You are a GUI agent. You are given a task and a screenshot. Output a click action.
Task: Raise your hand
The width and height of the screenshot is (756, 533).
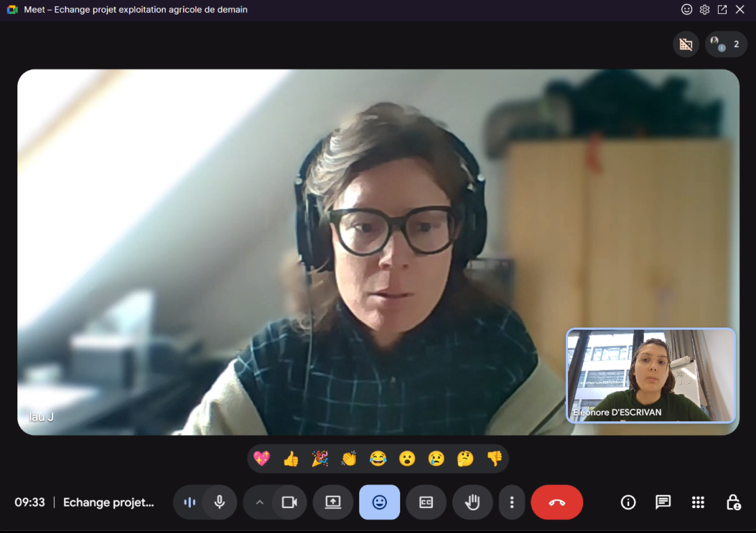472,502
